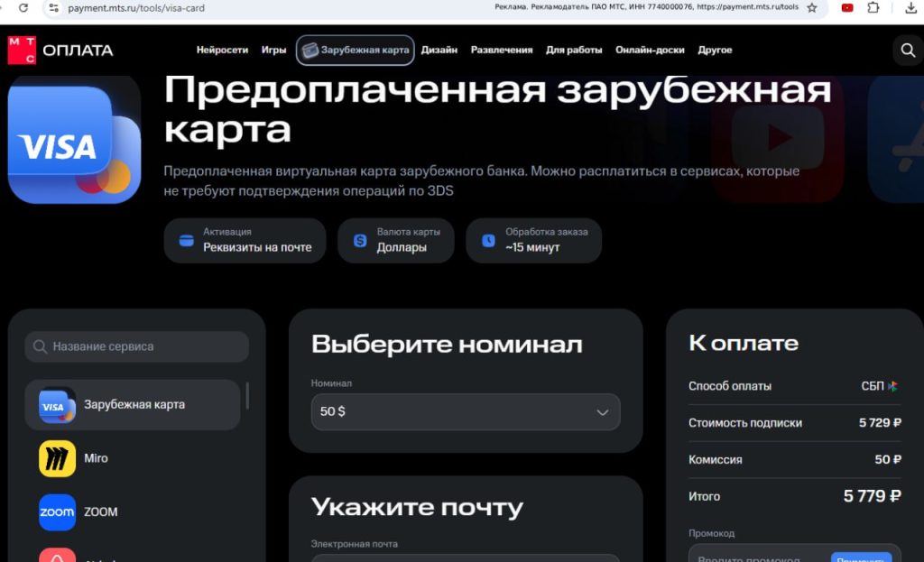This screenshot has height=562, width=924.
Task: Click the clock icon on Обработка заказа badge
Action: 488,239
